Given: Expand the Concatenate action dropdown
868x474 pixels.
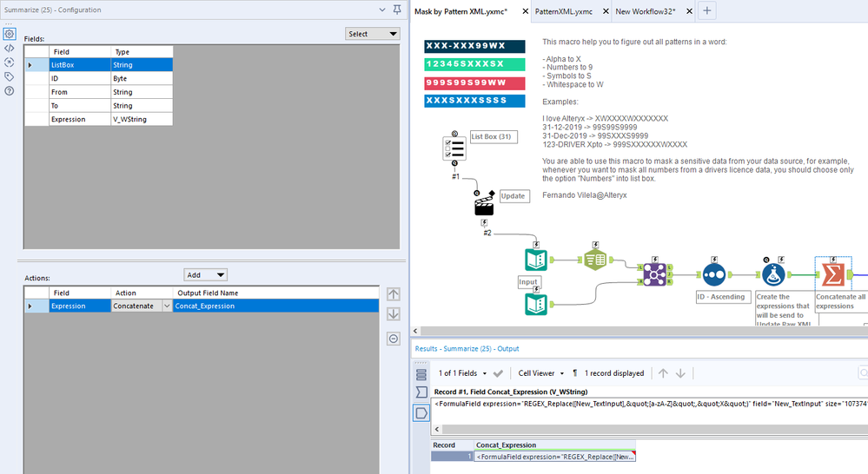Looking at the screenshot, I should pyautogui.click(x=167, y=306).
